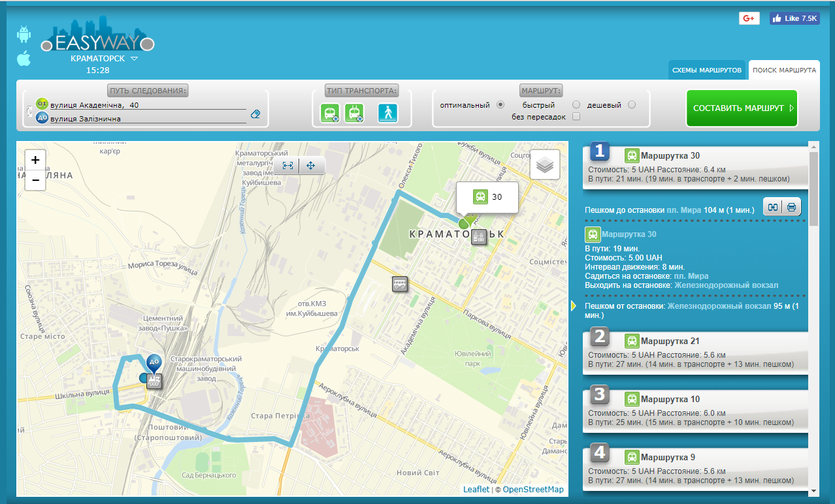
Task: Open the Android app link icon
Action: tap(24, 35)
